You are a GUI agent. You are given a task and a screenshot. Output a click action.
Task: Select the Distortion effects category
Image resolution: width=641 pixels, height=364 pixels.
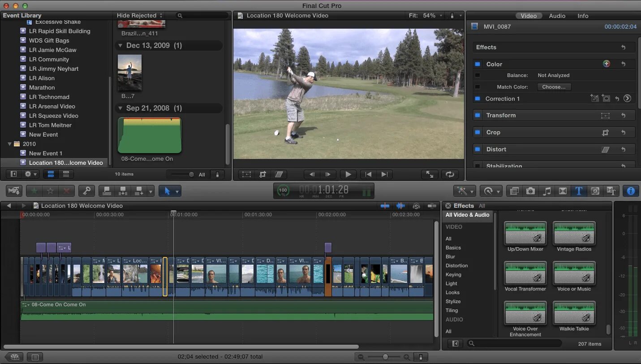456,266
